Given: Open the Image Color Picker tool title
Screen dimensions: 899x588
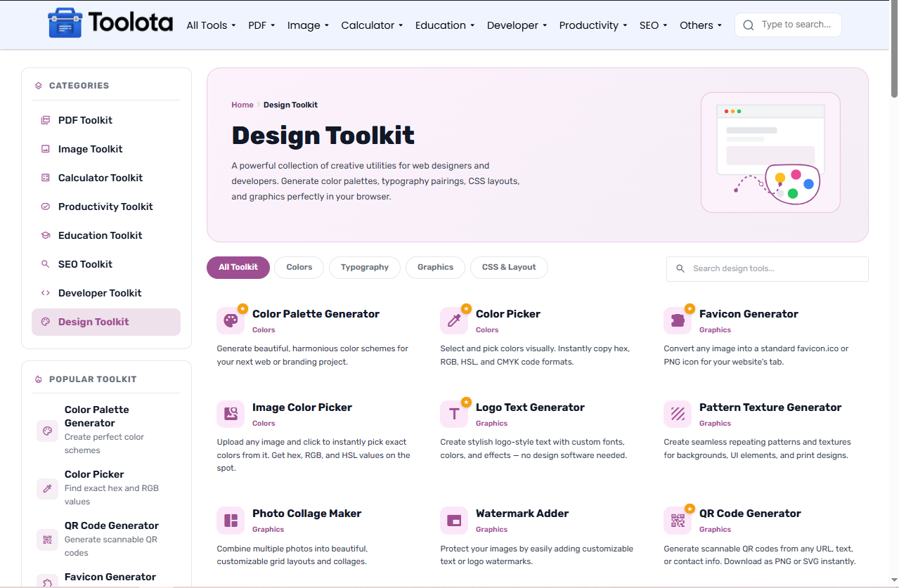Looking at the screenshot, I should coord(302,407).
